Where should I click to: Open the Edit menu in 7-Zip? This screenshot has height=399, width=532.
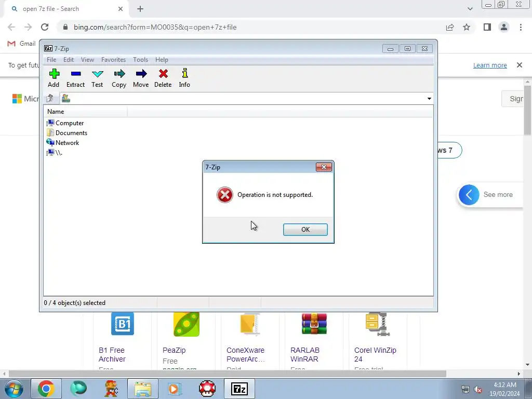pos(69,60)
